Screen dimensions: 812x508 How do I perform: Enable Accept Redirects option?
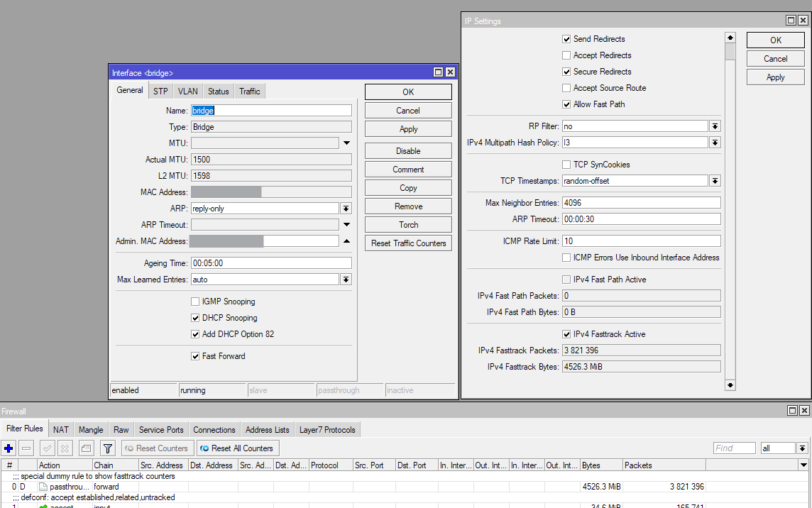[566, 55]
